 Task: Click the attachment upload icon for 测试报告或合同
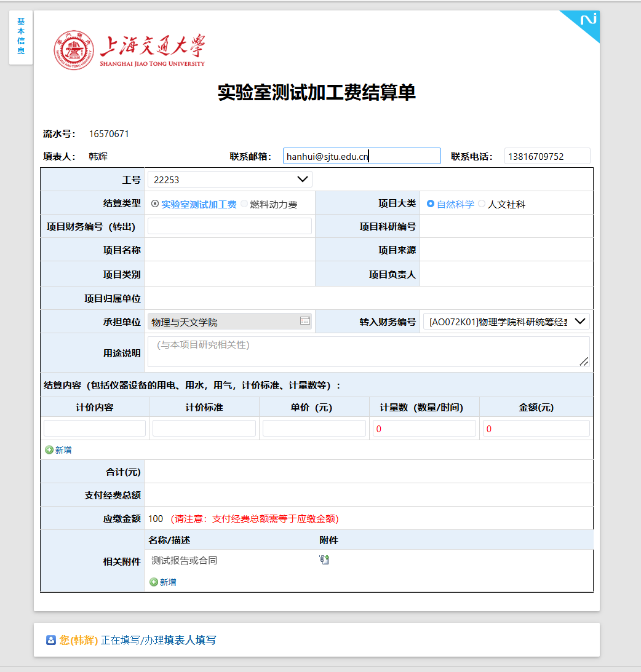pos(324,560)
